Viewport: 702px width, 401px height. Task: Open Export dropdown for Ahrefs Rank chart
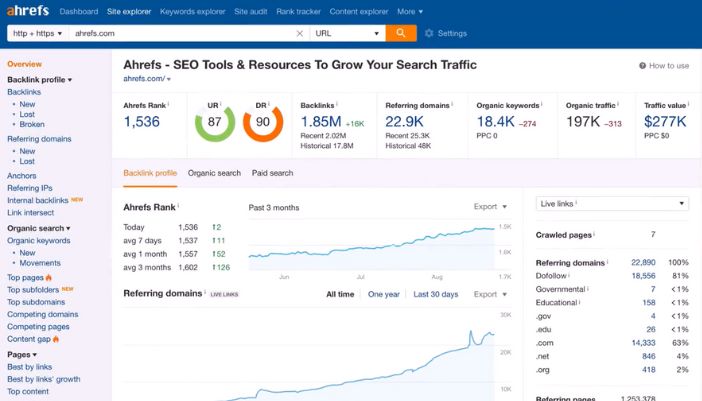point(490,206)
